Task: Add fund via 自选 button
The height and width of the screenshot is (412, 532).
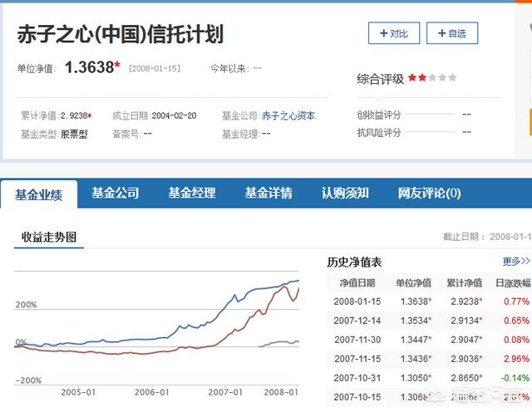Action: [451, 33]
